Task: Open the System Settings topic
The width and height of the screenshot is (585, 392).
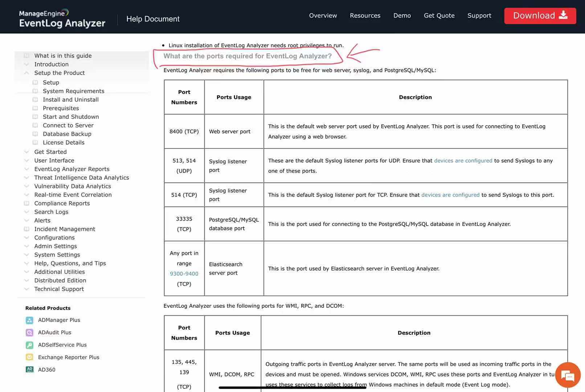Action: click(x=57, y=255)
